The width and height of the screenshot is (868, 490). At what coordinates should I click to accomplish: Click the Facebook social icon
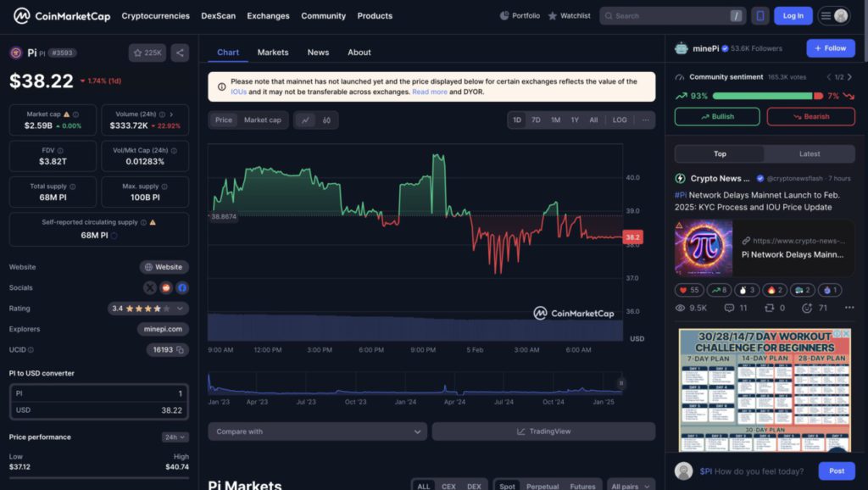tap(182, 287)
